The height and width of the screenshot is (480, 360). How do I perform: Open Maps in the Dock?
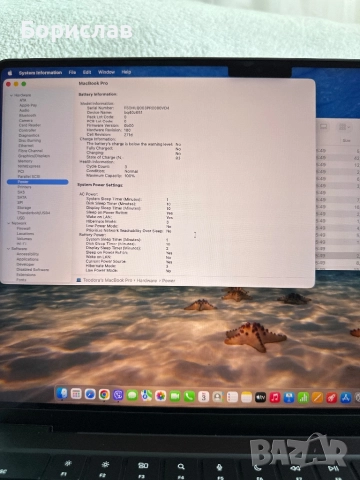coord(146,396)
